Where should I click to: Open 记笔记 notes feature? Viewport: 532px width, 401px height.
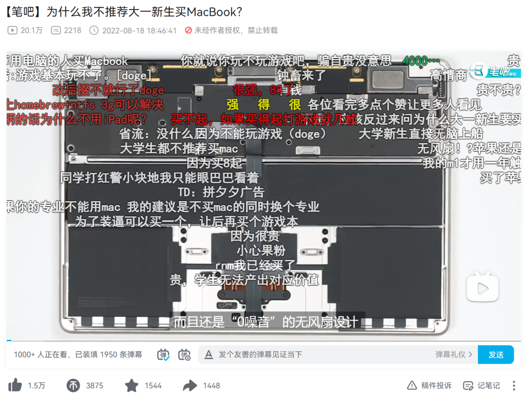click(481, 385)
